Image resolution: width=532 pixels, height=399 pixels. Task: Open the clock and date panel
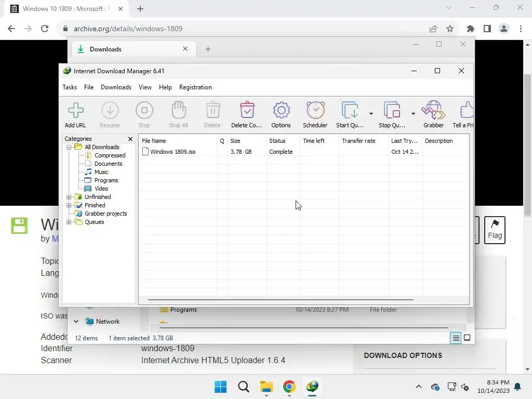tap(494, 387)
